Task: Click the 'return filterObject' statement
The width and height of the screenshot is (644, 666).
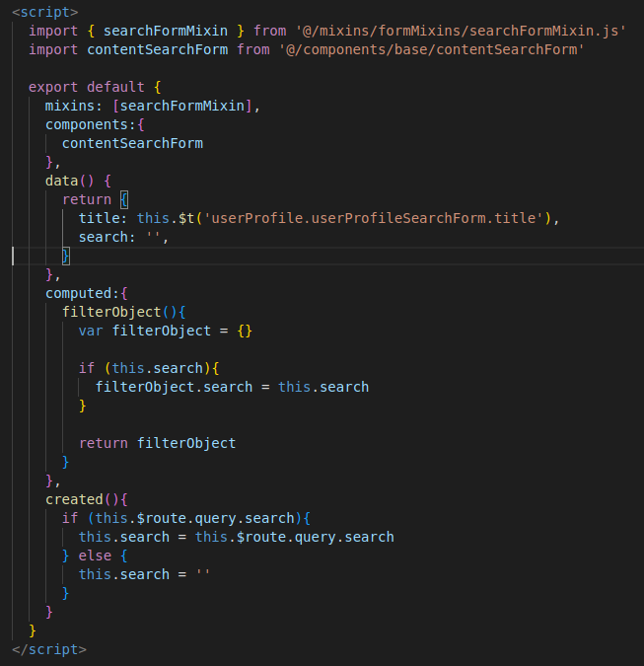Action: coord(157,443)
